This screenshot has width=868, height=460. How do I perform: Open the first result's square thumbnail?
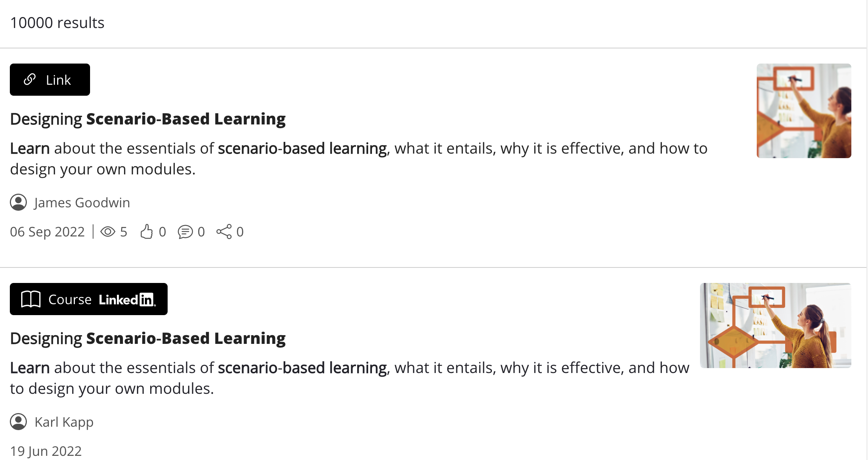click(x=804, y=110)
